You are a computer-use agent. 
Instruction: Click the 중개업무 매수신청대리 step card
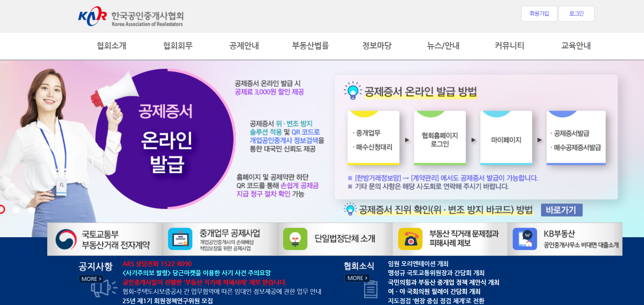point(373,138)
